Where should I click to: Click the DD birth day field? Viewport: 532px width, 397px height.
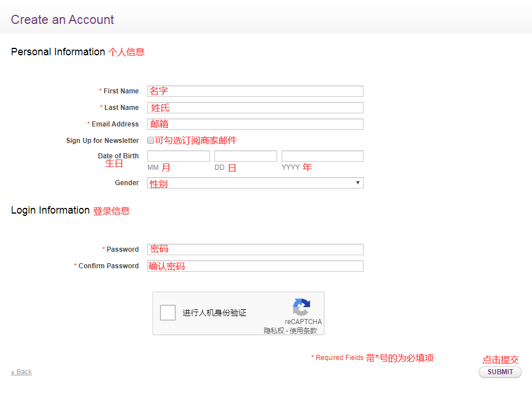246,156
